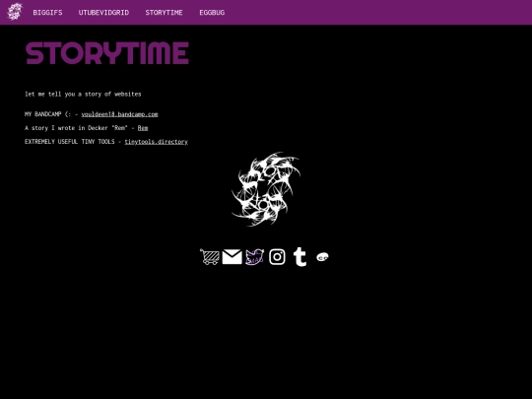532x399 pixels.
Task: Click the "MY BANDCAMP (:" label text
Action: [x=48, y=114]
